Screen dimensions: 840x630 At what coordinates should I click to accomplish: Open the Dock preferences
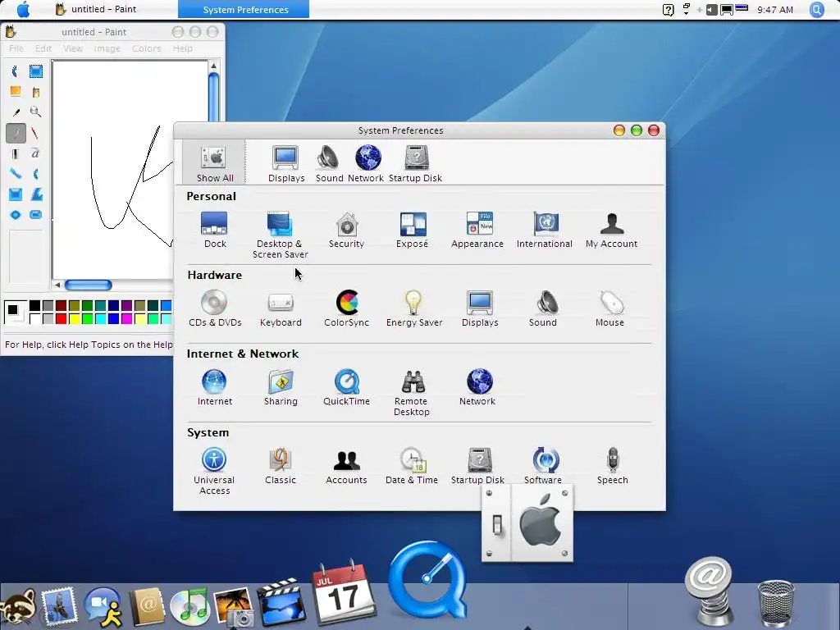(214, 230)
